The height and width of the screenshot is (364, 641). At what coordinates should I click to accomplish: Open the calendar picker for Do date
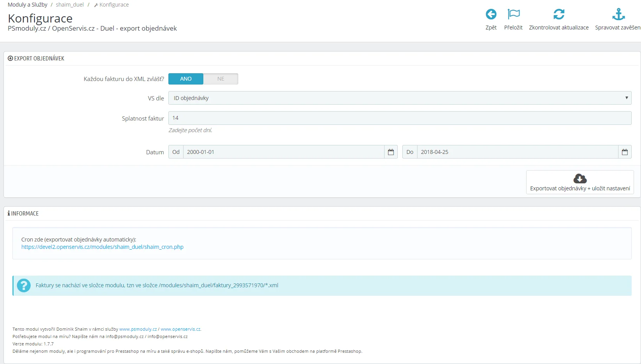(625, 152)
